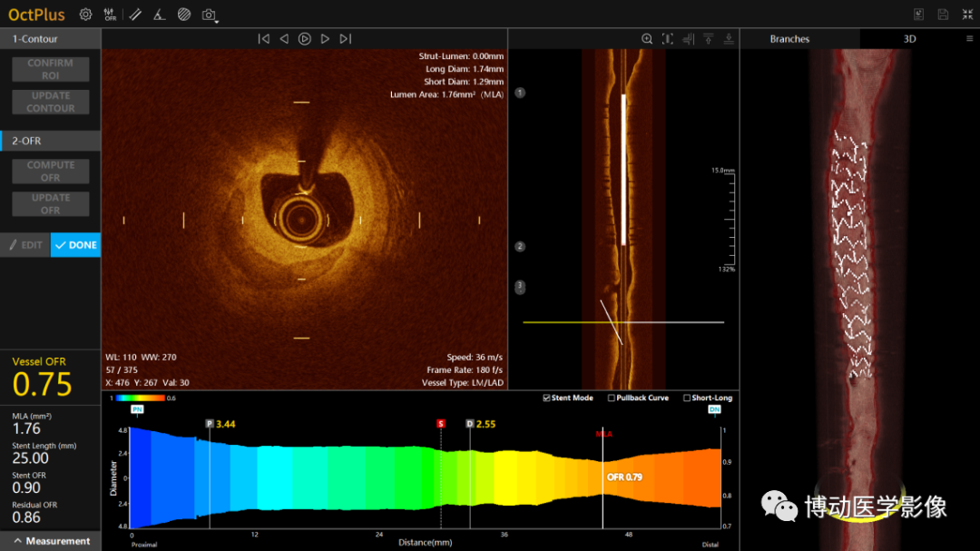Enable the Pullback Curve checkbox
The width and height of the screenshot is (980, 551).
pyautogui.click(x=612, y=398)
